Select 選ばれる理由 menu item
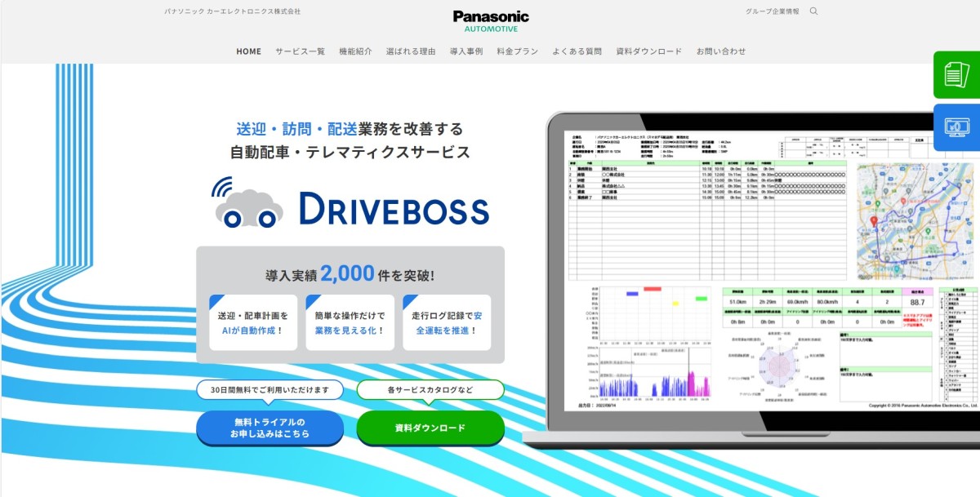 click(x=411, y=51)
